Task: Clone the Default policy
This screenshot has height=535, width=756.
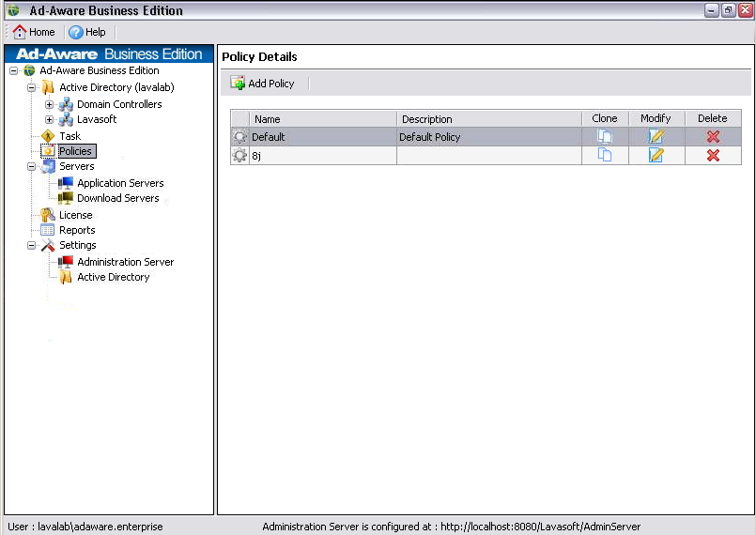Action: click(x=605, y=137)
